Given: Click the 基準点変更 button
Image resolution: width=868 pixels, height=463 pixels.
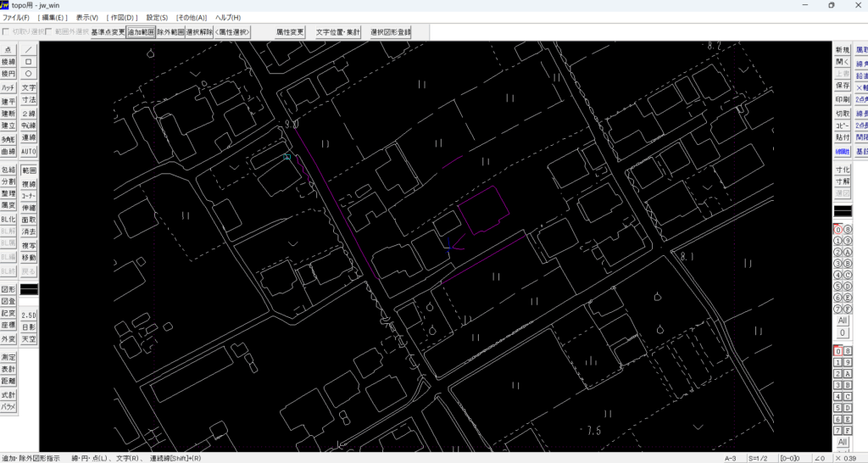Looking at the screenshot, I should coord(108,32).
